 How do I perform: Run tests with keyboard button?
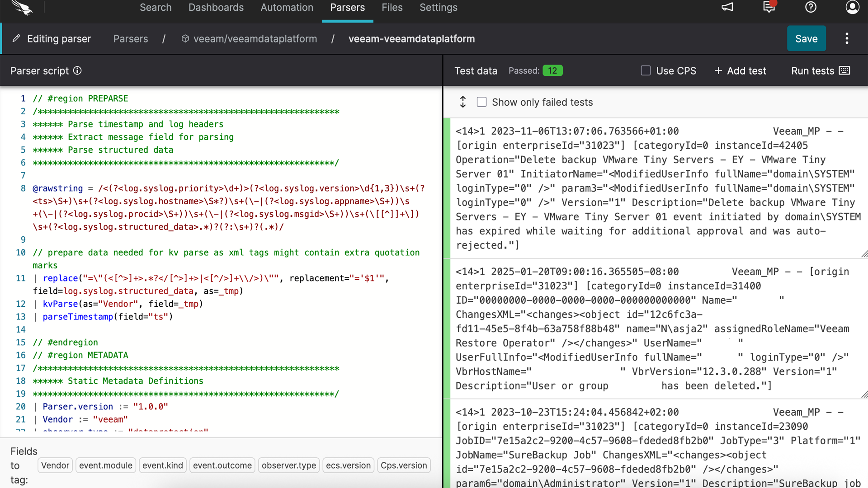820,70
